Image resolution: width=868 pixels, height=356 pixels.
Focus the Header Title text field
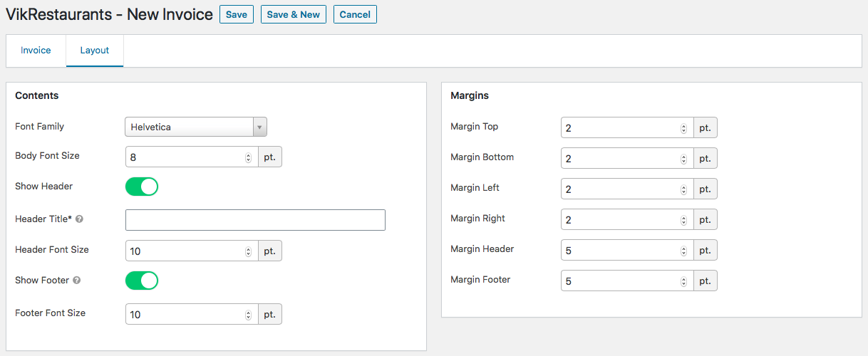click(255, 220)
